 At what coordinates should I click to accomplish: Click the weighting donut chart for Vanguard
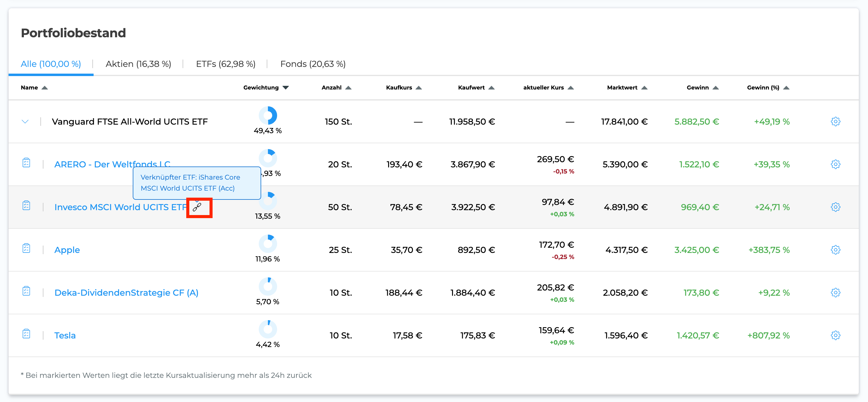coord(268,115)
